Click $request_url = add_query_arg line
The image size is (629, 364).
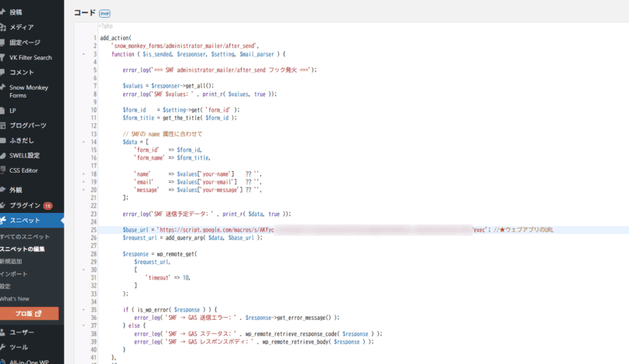coord(193,238)
